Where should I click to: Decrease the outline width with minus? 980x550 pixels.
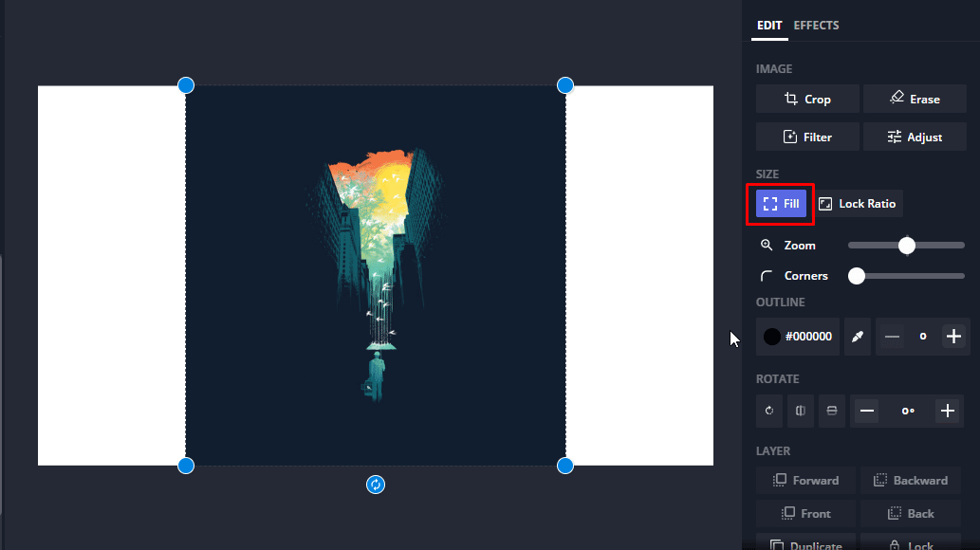coord(892,337)
